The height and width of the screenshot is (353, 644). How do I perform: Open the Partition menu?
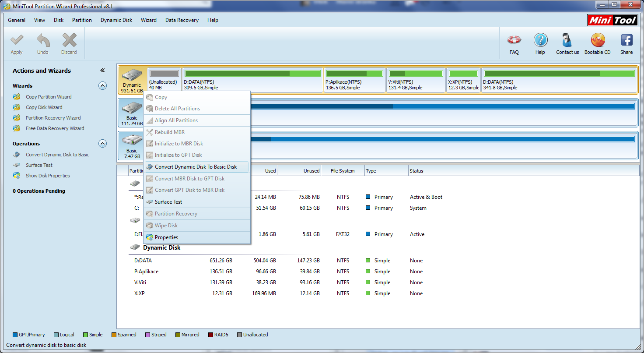point(82,20)
